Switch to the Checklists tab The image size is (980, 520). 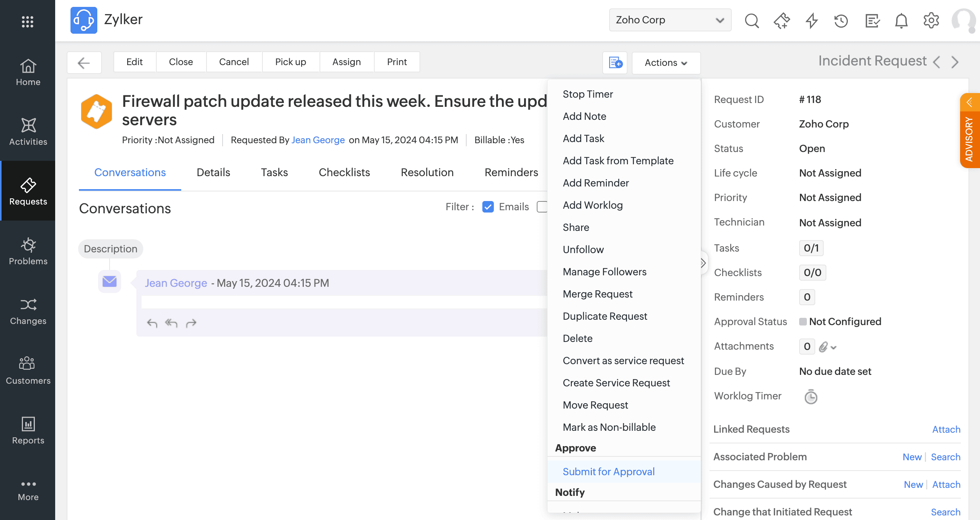pyautogui.click(x=344, y=172)
